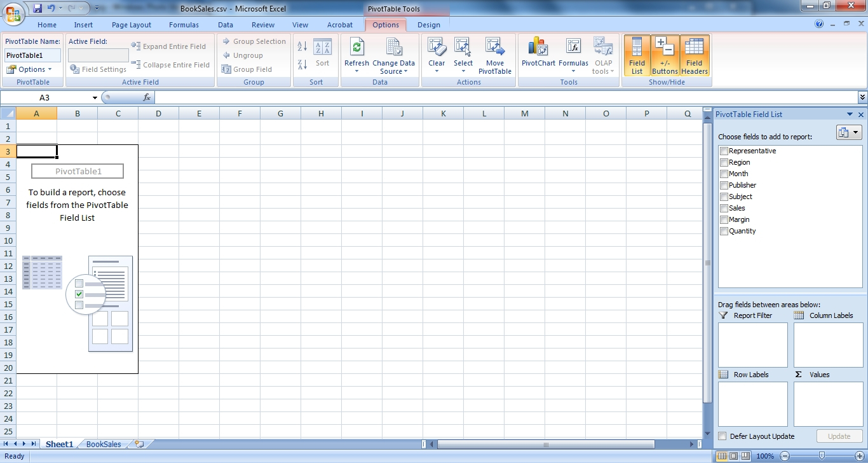The width and height of the screenshot is (868, 463).
Task: Switch to the Design tab
Action: click(x=429, y=25)
